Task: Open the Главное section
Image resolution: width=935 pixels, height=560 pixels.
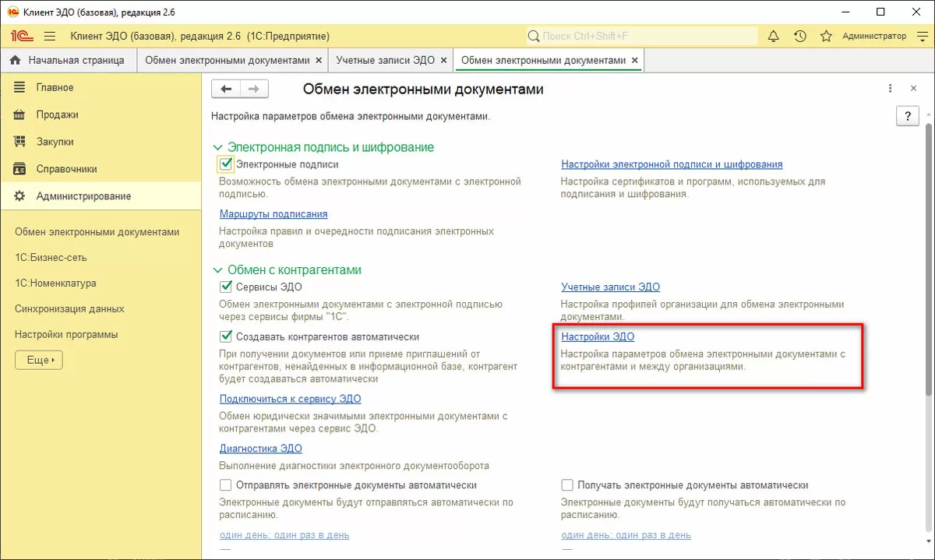Action: click(x=101, y=87)
